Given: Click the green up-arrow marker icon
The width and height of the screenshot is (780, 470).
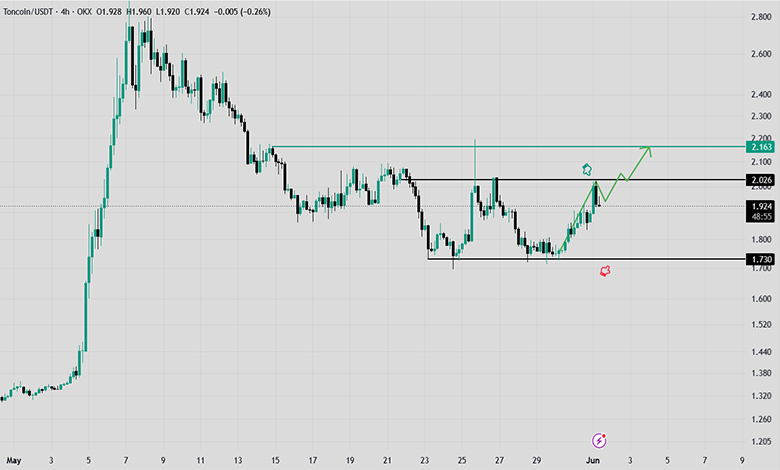Looking at the screenshot, I should pos(587,170).
